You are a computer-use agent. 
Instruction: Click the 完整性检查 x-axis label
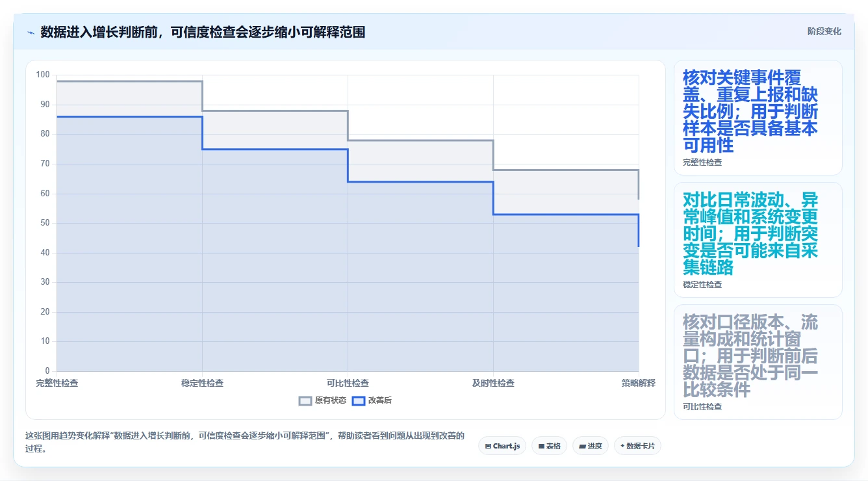57,383
